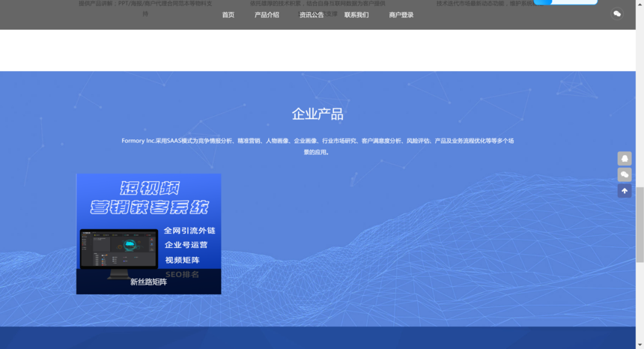Click the scrollbar track below the thumb
The image size is (644, 349).
pos(640,300)
